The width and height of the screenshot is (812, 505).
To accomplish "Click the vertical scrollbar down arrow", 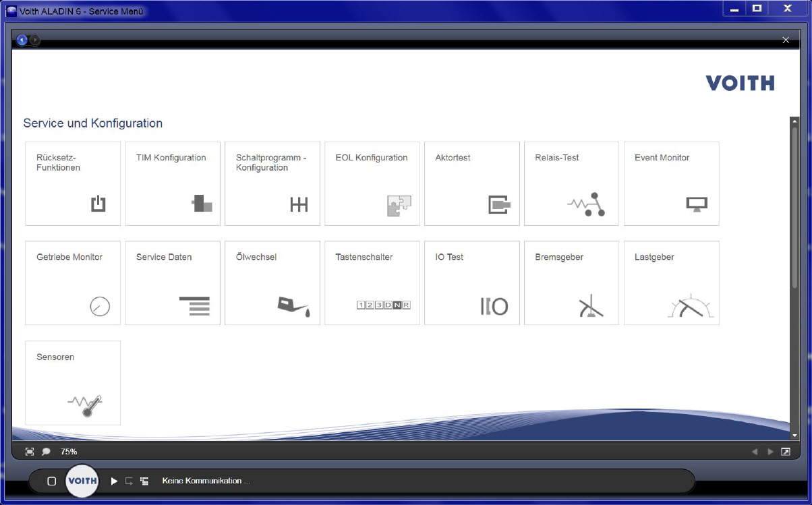I will pyautogui.click(x=794, y=436).
